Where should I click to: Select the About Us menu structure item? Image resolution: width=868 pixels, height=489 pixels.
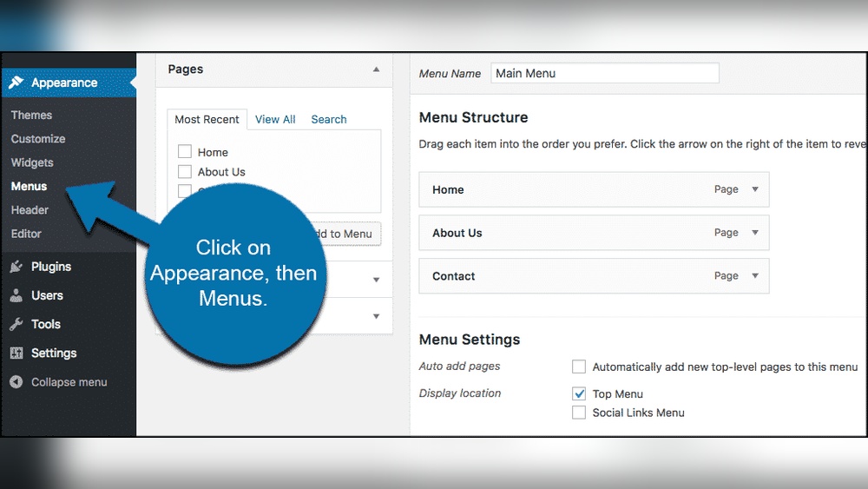[x=594, y=233]
